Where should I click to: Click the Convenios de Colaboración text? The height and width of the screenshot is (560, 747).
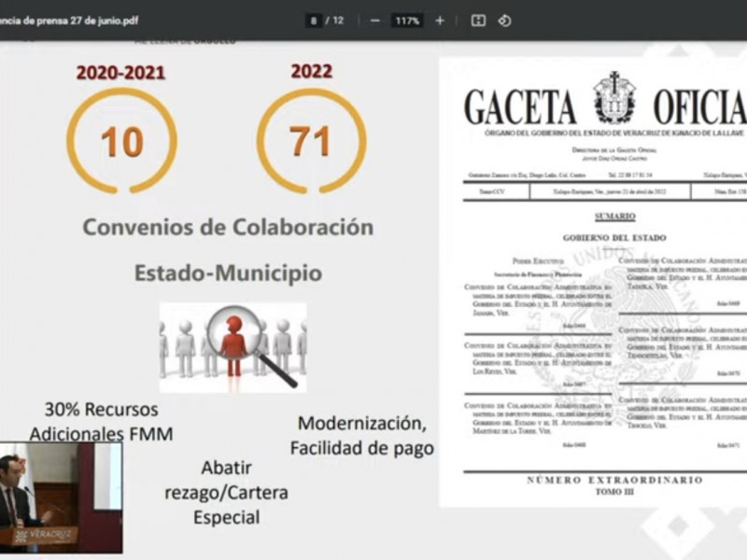click(228, 227)
